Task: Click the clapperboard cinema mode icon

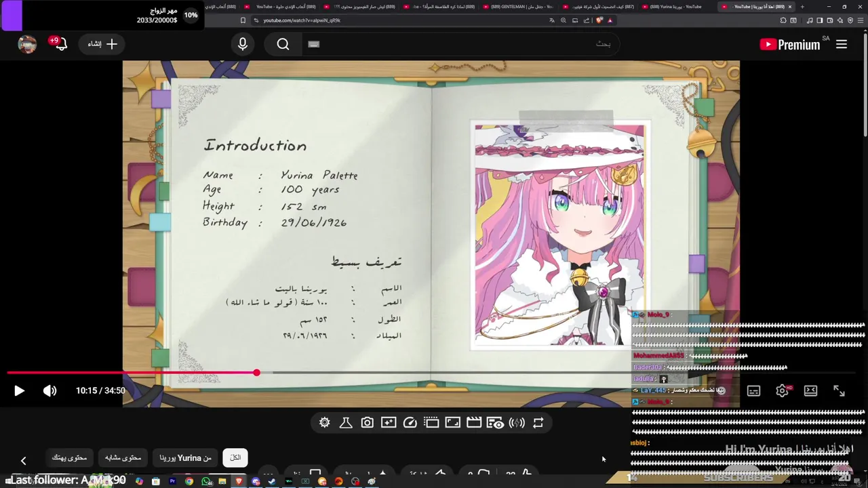Action: [x=474, y=422]
